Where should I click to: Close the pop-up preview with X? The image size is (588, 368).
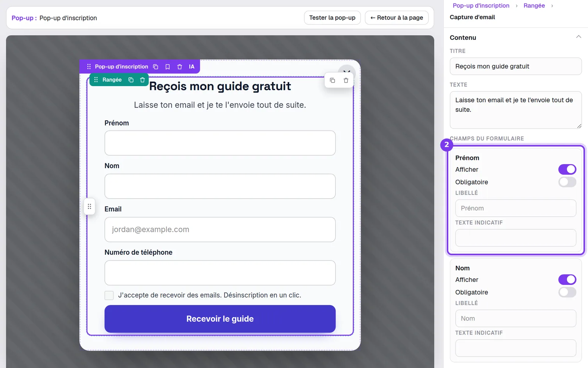tap(347, 70)
